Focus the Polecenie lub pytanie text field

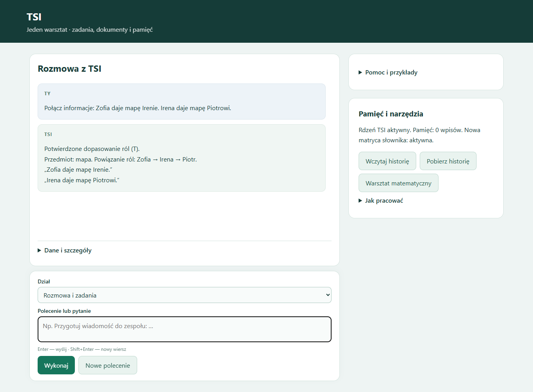tap(185, 329)
